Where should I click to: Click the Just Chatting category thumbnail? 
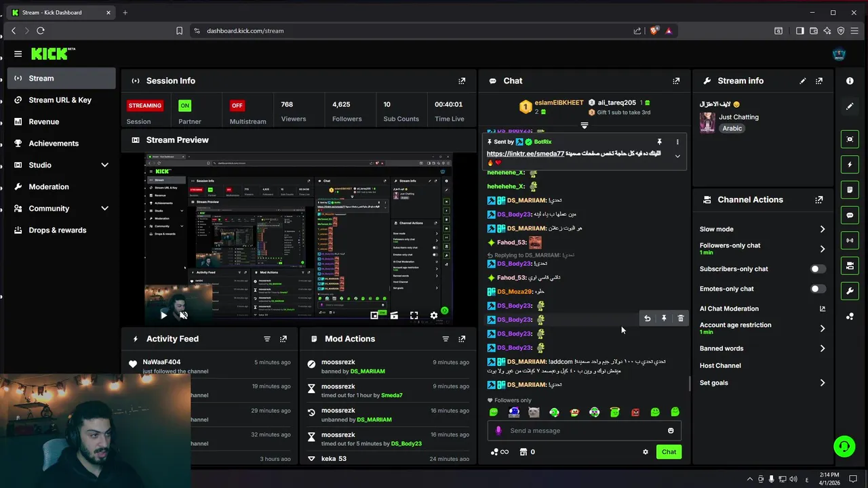pyautogui.click(x=707, y=123)
